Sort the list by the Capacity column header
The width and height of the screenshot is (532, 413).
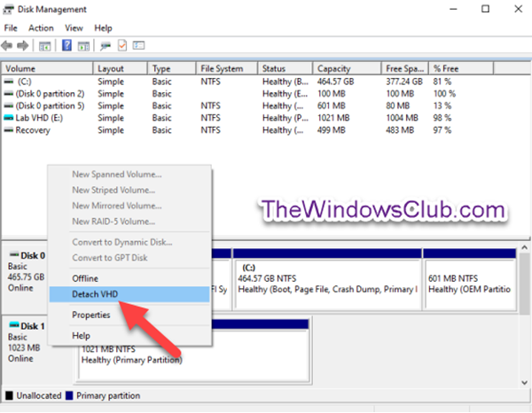(333, 68)
